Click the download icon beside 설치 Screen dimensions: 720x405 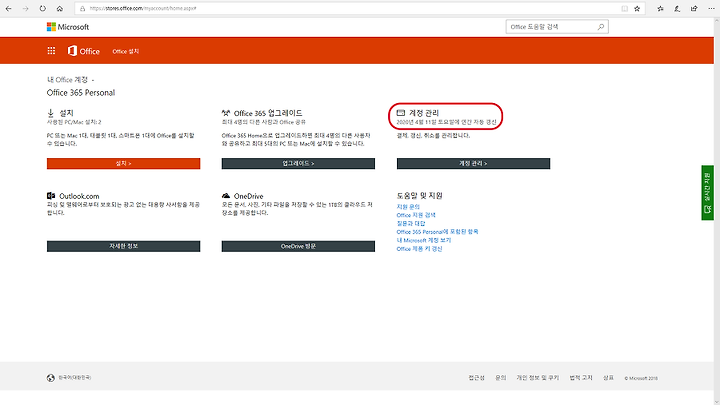point(51,113)
